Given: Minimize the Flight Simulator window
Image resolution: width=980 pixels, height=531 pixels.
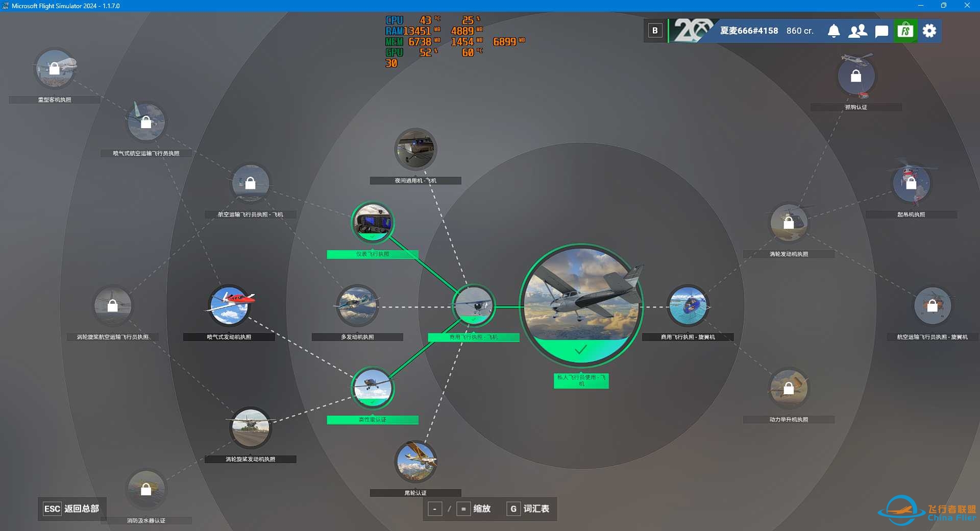Looking at the screenshot, I should coord(921,6).
